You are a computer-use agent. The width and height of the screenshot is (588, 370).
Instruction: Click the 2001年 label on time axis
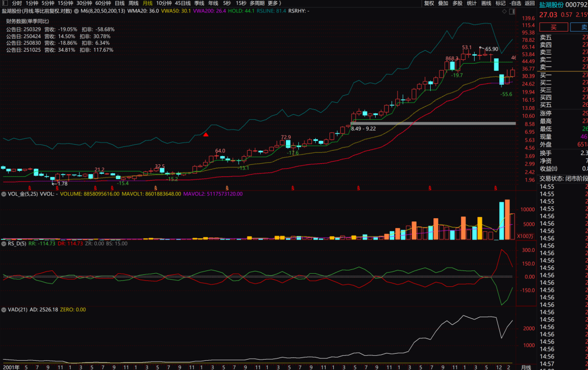[x=11, y=367]
